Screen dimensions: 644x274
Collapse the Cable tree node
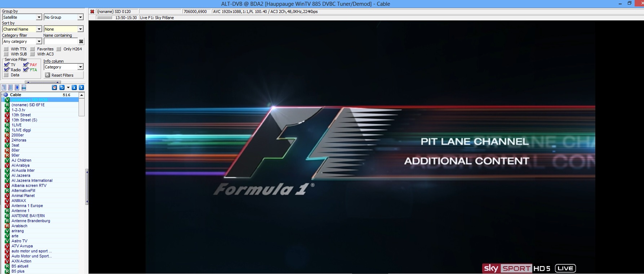pos(2,95)
